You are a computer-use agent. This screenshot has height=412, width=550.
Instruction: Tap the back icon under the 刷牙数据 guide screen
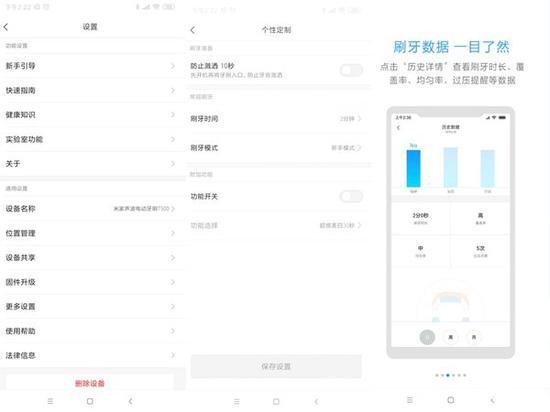(492, 400)
